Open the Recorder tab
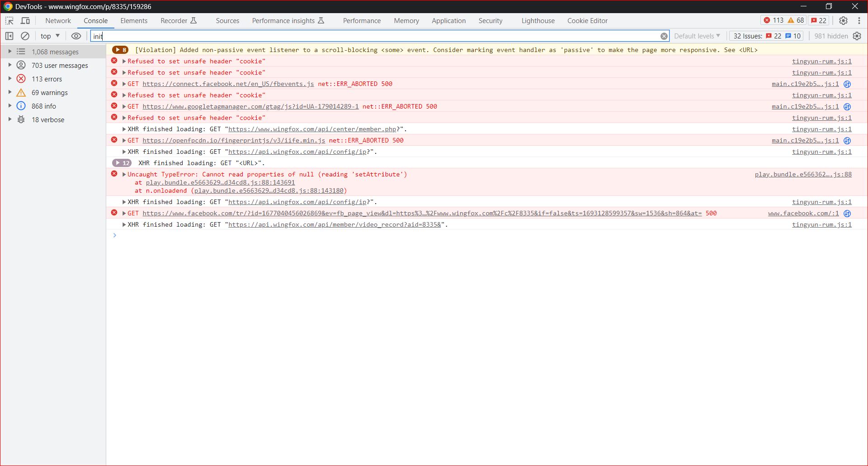The height and width of the screenshot is (466, 868). 179,21
